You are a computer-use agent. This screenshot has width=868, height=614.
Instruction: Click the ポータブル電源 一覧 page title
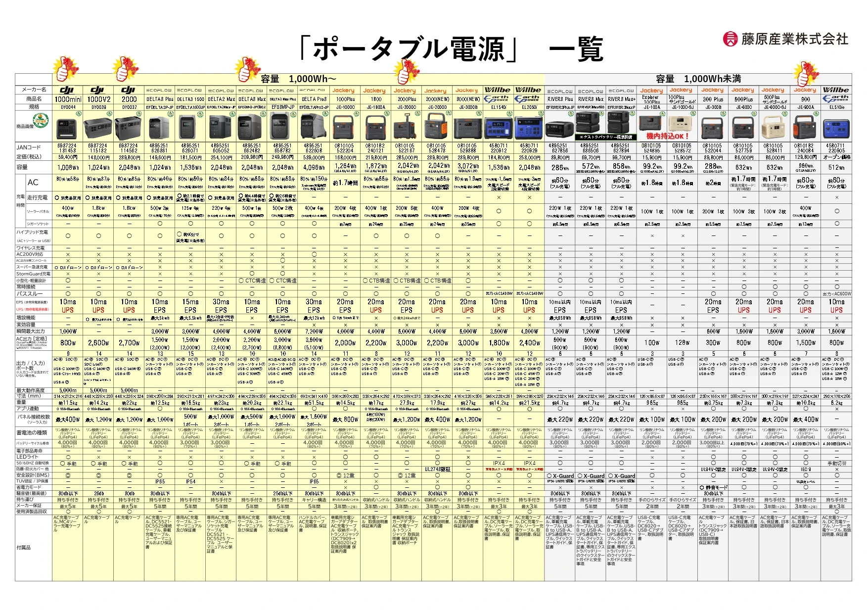(452, 49)
